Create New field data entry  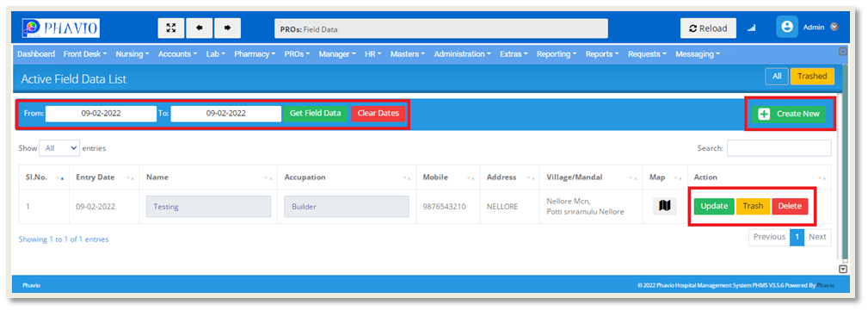tap(789, 114)
